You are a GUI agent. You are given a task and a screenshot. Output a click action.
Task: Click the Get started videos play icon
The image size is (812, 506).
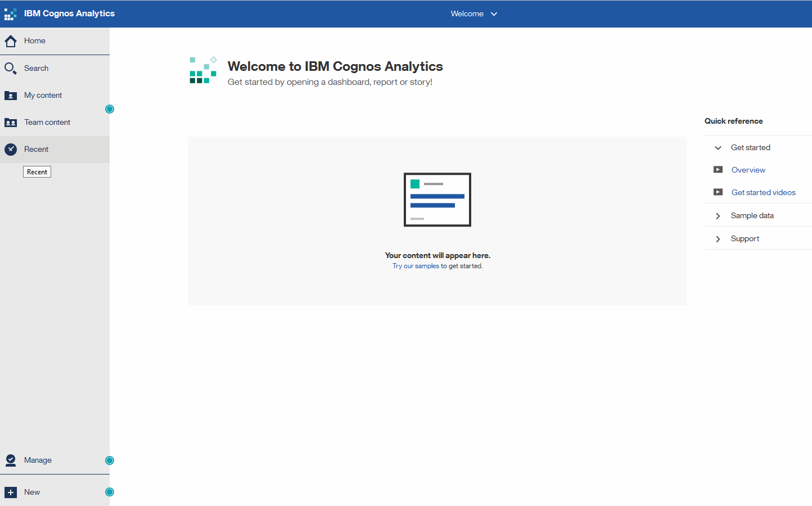coord(718,192)
